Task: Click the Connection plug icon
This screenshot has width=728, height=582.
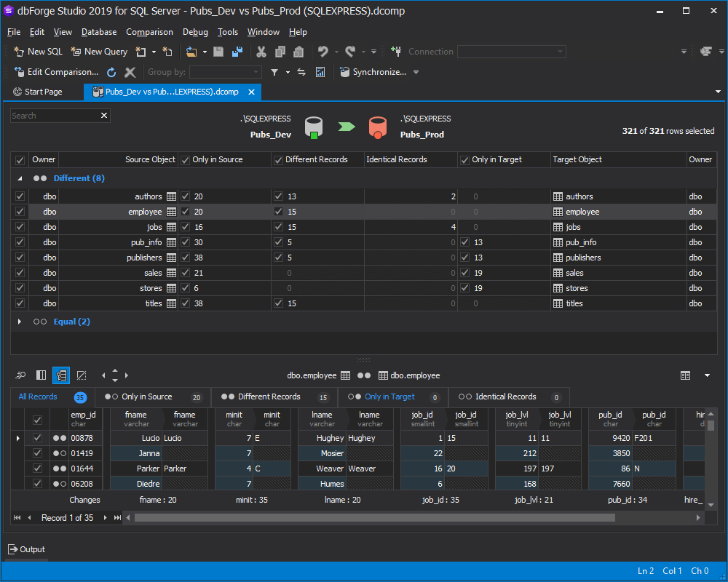Action: 396,52
